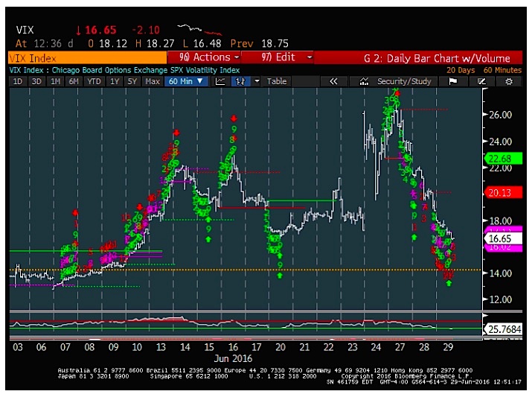532x397 pixels.
Task: Click the 24 date axis label
Action: (x=376, y=347)
